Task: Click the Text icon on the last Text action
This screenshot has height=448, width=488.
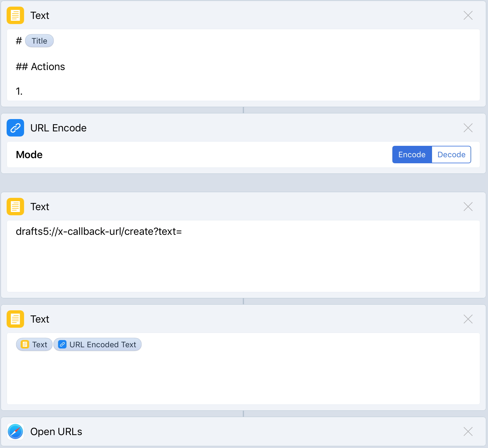Action: (x=15, y=319)
